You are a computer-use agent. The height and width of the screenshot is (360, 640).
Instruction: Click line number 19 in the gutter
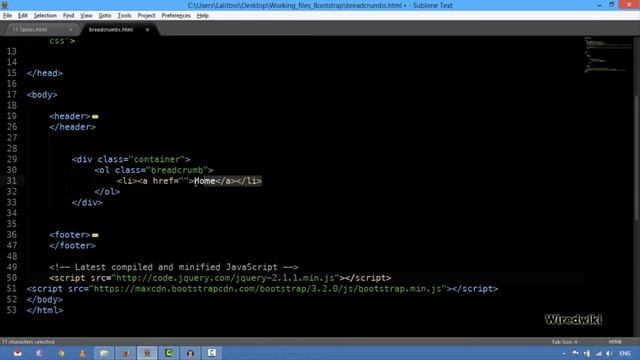pos(11,116)
